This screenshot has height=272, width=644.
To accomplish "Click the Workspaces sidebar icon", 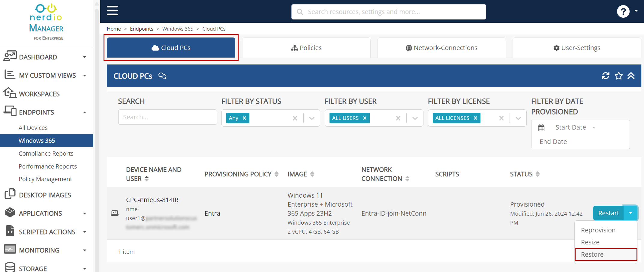I will click(x=10, y=93).
